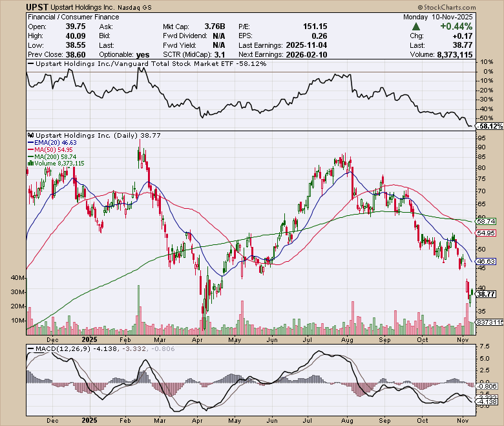Click the EMA(20) 46.63 legend entry

click(52, 142)
